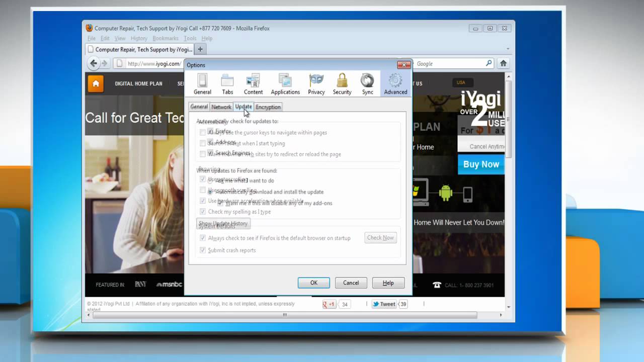Open the Bookmarks menu
Viewport: 644px width, 362px height.
tap(165, 38)
